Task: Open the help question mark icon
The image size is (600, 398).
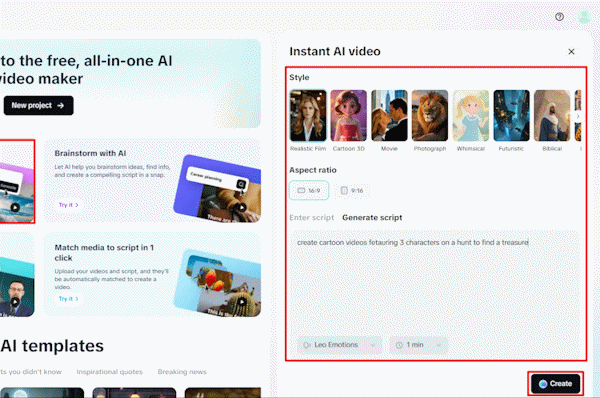Action: click(559, 17)
